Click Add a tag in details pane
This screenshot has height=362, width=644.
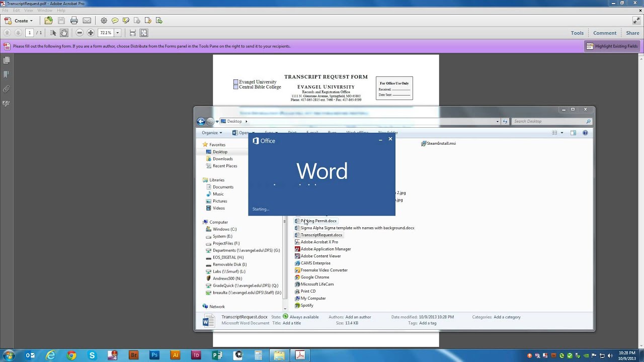click(428, 323)
